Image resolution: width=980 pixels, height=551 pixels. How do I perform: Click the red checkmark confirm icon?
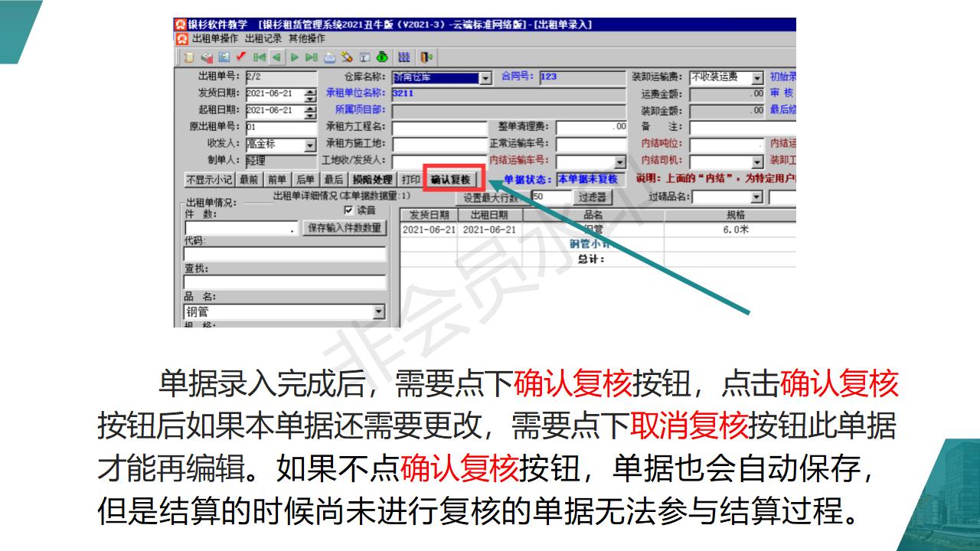(x=240, y=57)
